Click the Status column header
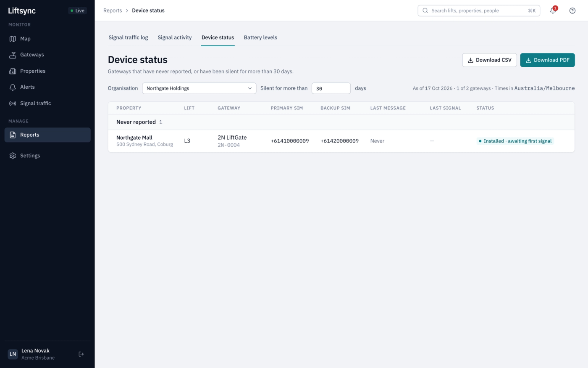The width and height of the screenshot is (588, 368). tap(485, 108)
